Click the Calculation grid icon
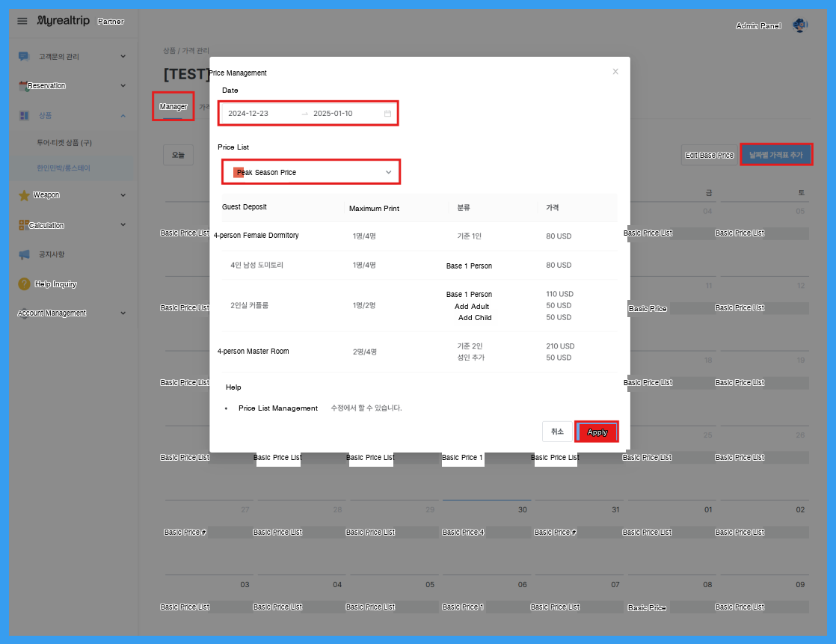Image resolution: width=836 pixels, height=644 pixels. tap(23, 225)
